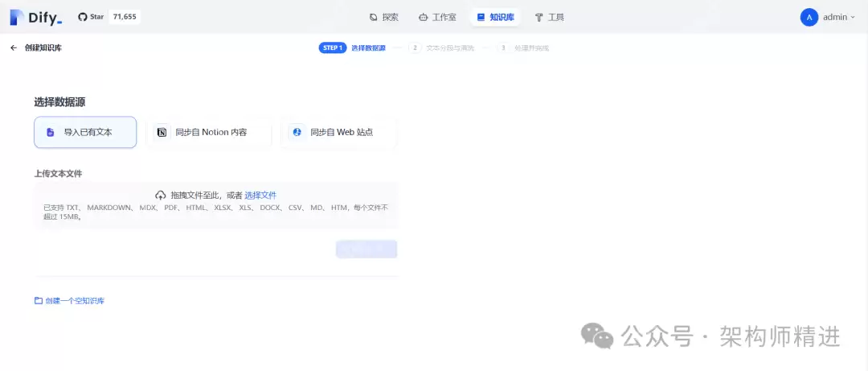868x371 pixels.
Task: Click the 71,655 star count
Action: point(125,17)
